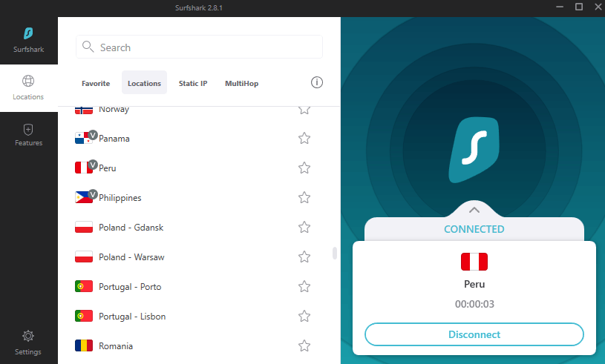Open Settings gear in the sidebar
This screenshot has width=605, height=364.
(x=27, y=343)
